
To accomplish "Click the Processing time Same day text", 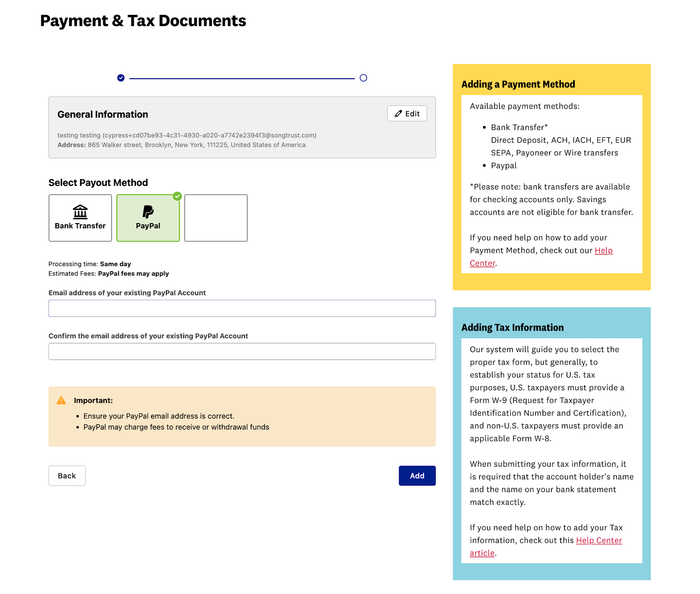I will [x=90, y=264].
